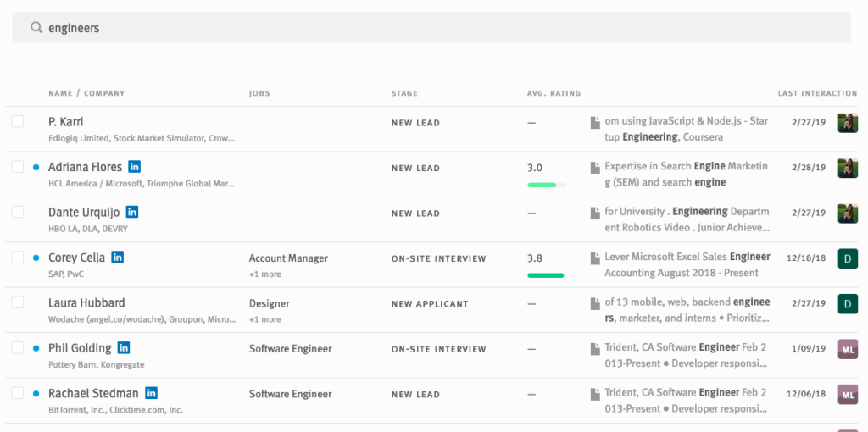868x432 pixels.
Task: Click 'Account Manager' job in Corey Cella row
Action: pyautogui.click(x=288, y=258)
